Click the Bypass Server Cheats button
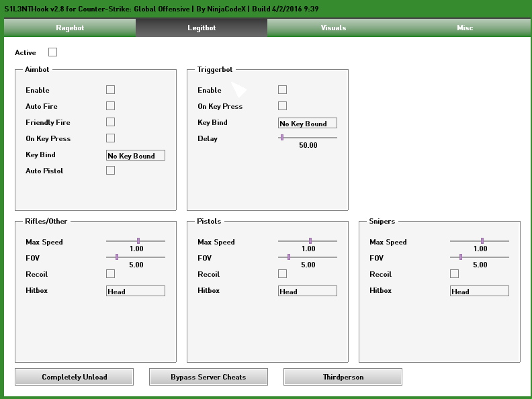The height and width of the screenshot is (399, 532). (x=208, y=377)
